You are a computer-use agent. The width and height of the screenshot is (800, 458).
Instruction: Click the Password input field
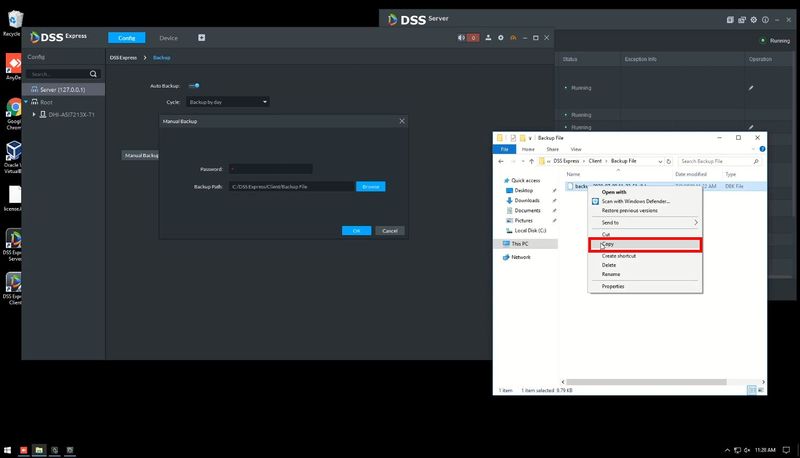270,169
